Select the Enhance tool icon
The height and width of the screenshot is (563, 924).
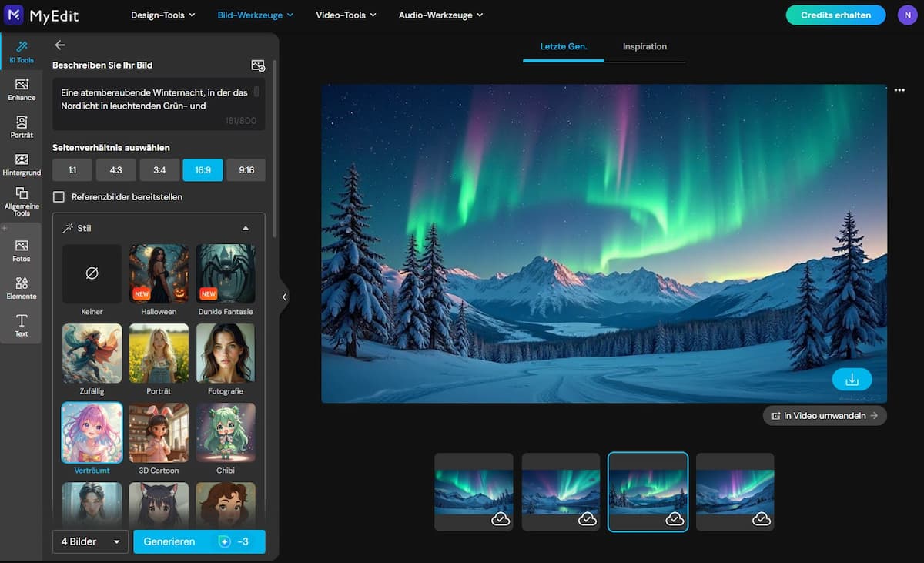[x=22, y=89]
